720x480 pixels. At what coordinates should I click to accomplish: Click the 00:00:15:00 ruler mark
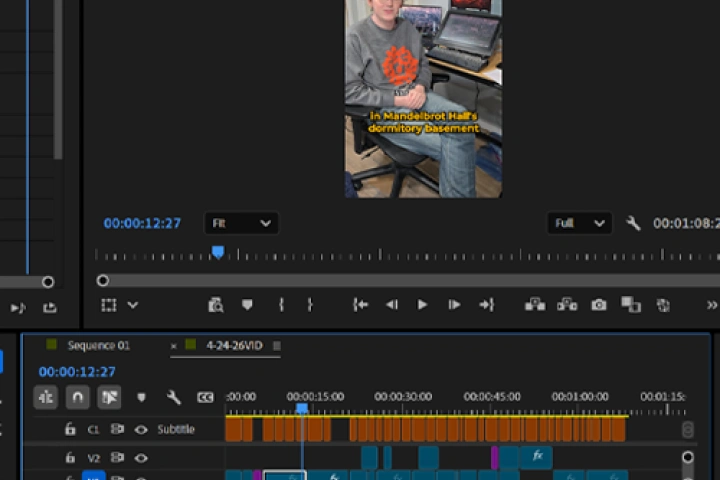coord(315,396)
